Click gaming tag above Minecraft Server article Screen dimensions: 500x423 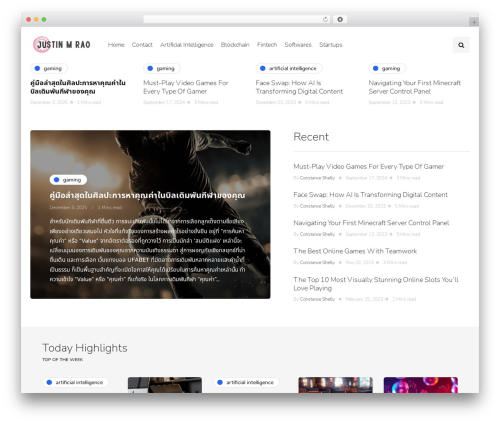pyautogui.click(x=387, y=68)
